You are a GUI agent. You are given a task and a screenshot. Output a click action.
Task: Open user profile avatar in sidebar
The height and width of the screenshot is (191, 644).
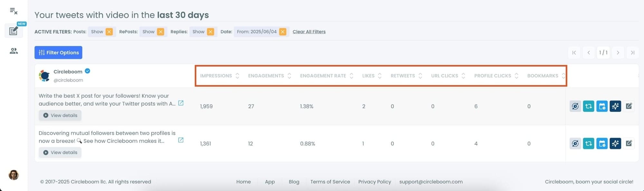click(14, 175)
